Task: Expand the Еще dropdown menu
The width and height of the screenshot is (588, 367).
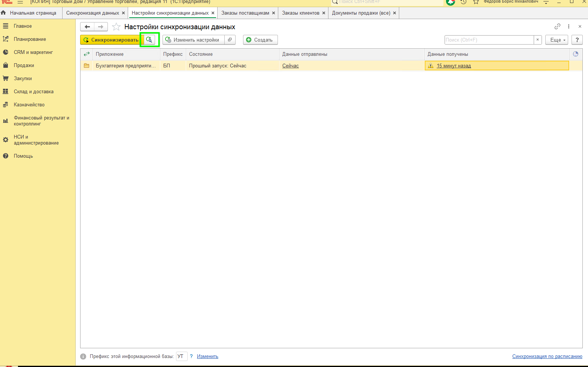Action: pos(557,40)
